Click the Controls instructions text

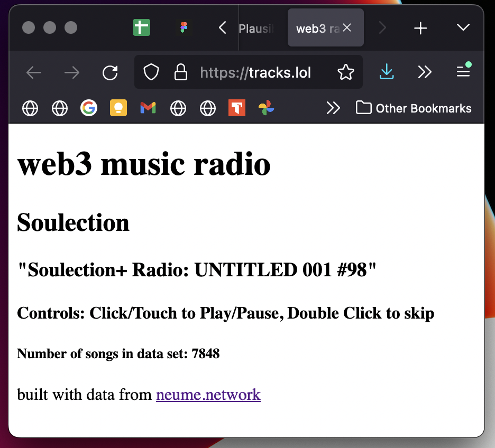coord(225,313)
